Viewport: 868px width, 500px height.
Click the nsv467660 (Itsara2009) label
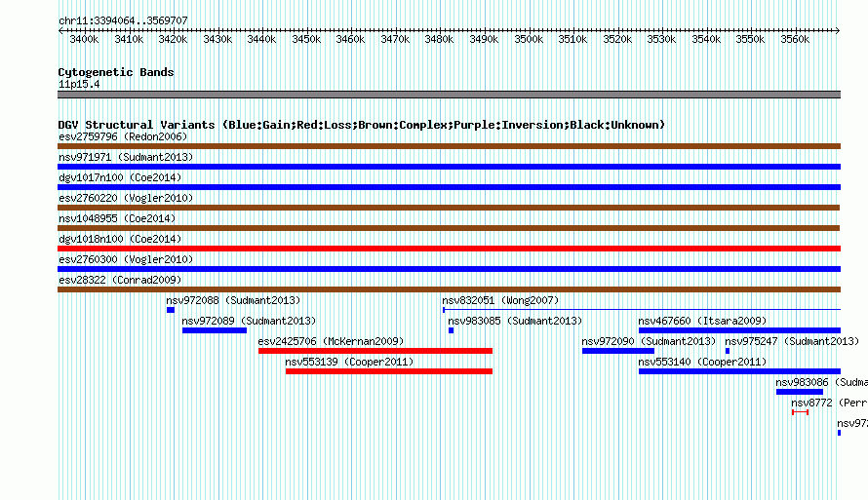tap(702, 321)
